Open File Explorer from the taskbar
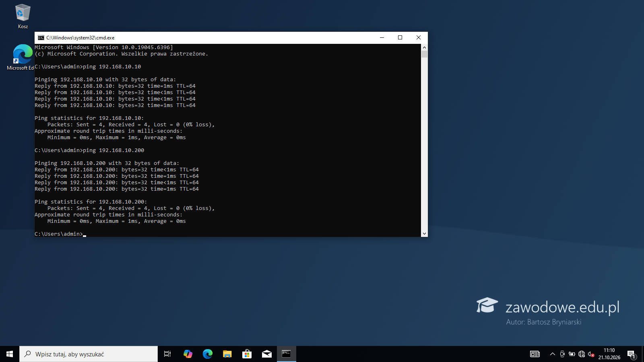The width and height of the screenshot is (644, 362). click(227, 354)
